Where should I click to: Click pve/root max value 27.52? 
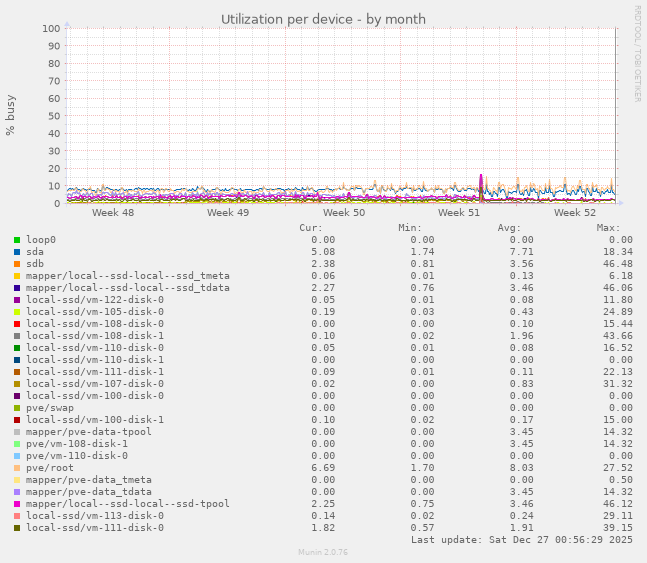618,468
